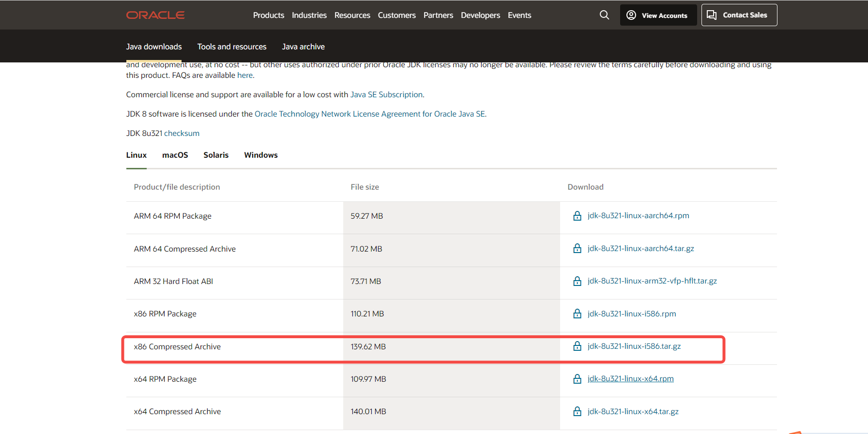The width and height of the screenshot is (868, 434).
Task: Click the 71.02 MB file size
Action: [x=366, y=249]
